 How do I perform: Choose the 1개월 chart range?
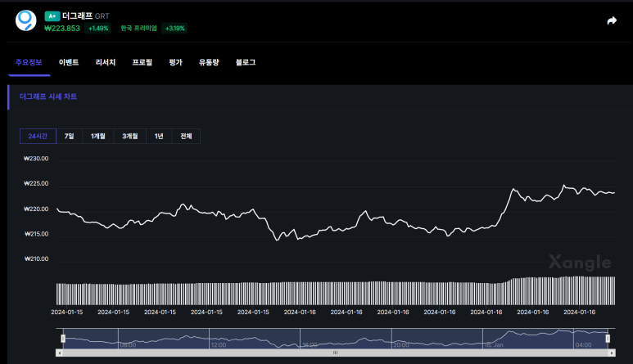[98, 137]
